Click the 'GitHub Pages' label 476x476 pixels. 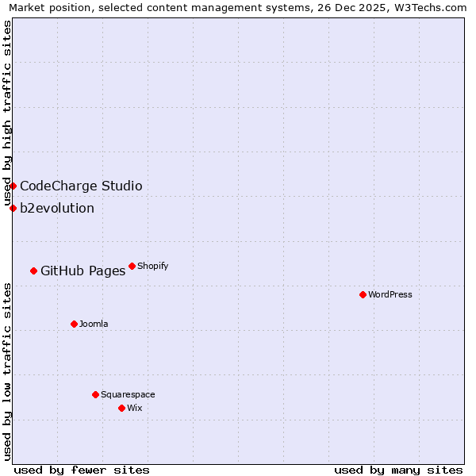[83, 271]
